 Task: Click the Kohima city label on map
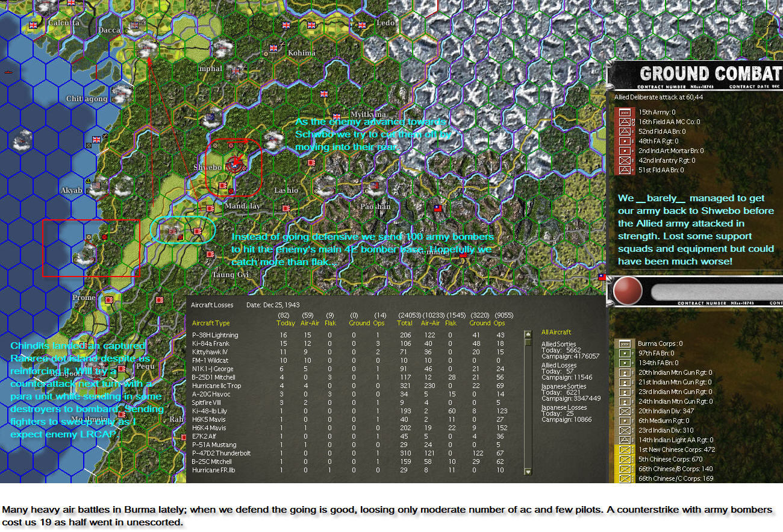[x=301, y=53]
